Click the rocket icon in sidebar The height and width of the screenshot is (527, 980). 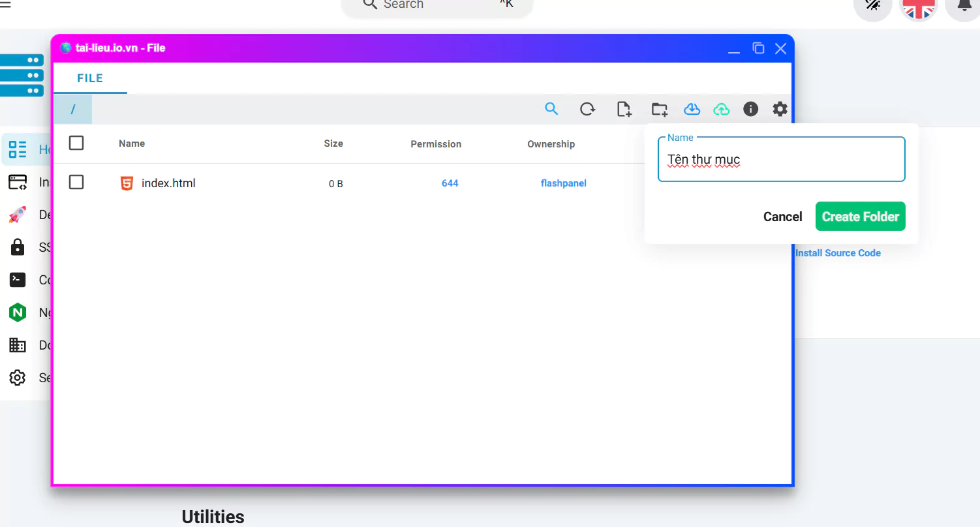coord(18,215)
